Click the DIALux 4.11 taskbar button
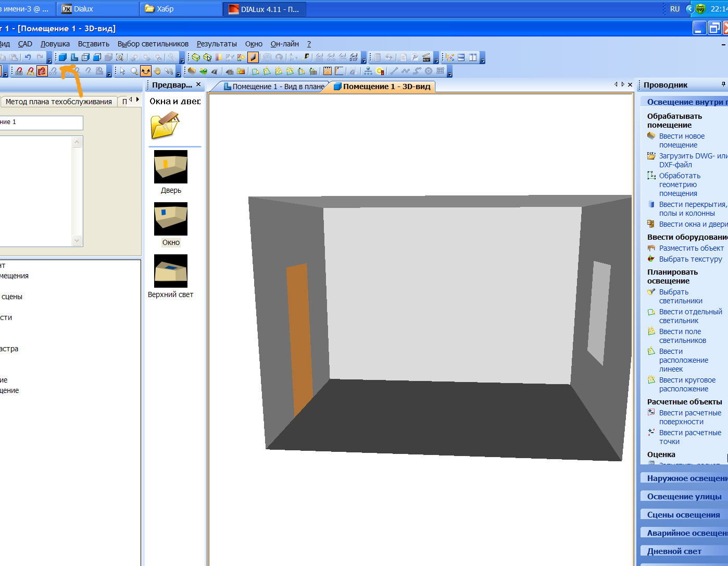Viewport: 728px width, 566px height. pos(265,9)
